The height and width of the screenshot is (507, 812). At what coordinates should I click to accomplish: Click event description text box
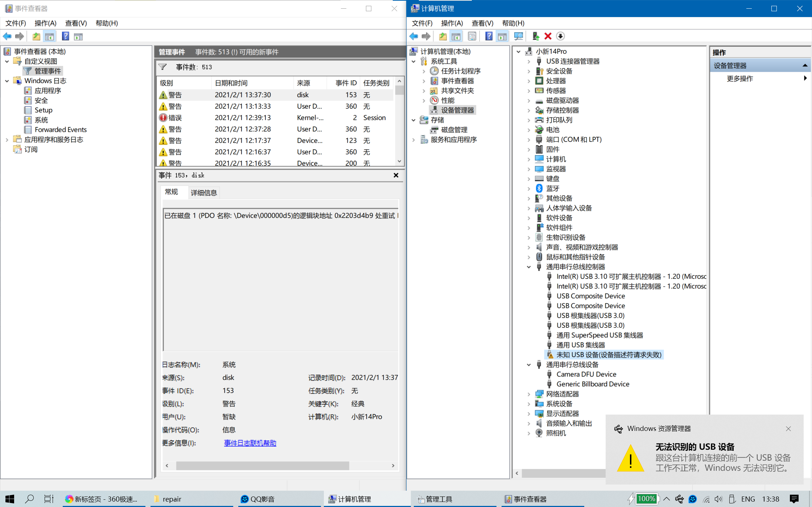click(281, 280)
